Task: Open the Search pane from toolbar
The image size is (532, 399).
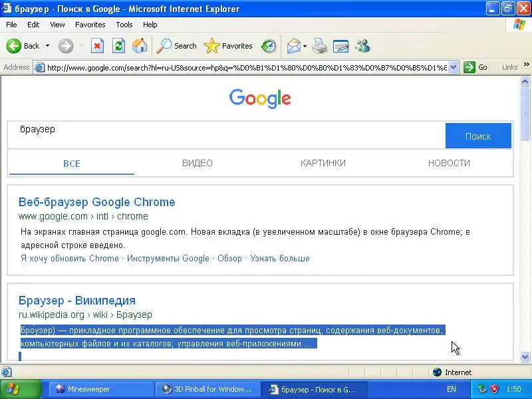Action: tap(176, 46)
